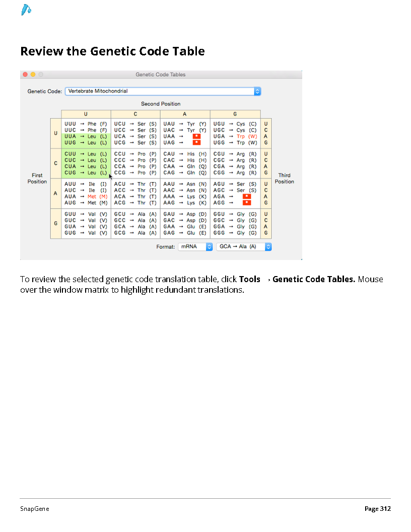
Task: Click the Second Position column header G
Action: tap(235, 114)
